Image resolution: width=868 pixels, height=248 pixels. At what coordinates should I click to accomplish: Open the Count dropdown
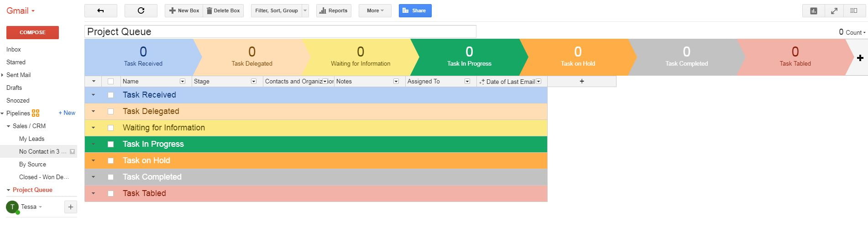[855, 32]
